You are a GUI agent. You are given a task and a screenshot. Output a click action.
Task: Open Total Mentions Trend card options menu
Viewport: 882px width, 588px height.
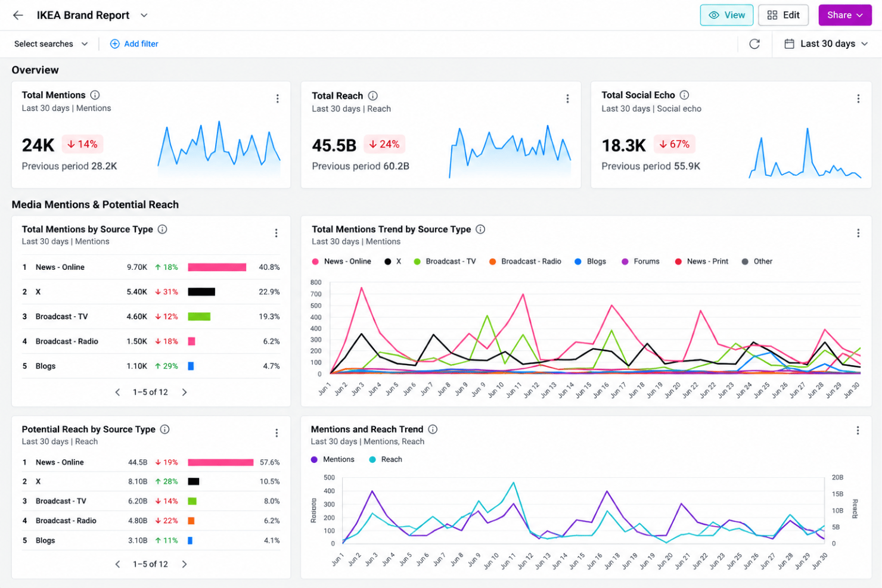pos(858,233)
